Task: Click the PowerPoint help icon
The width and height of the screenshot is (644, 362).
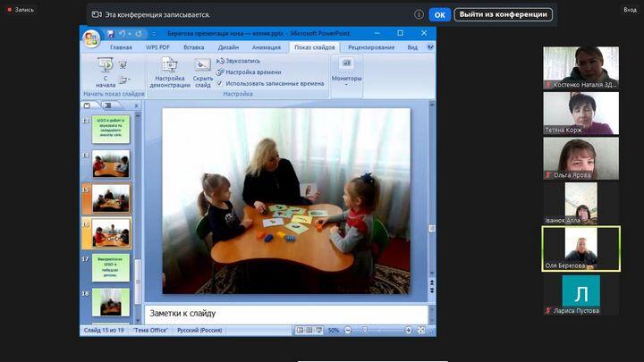Action: pyautogui.click(x=430, y=47)
